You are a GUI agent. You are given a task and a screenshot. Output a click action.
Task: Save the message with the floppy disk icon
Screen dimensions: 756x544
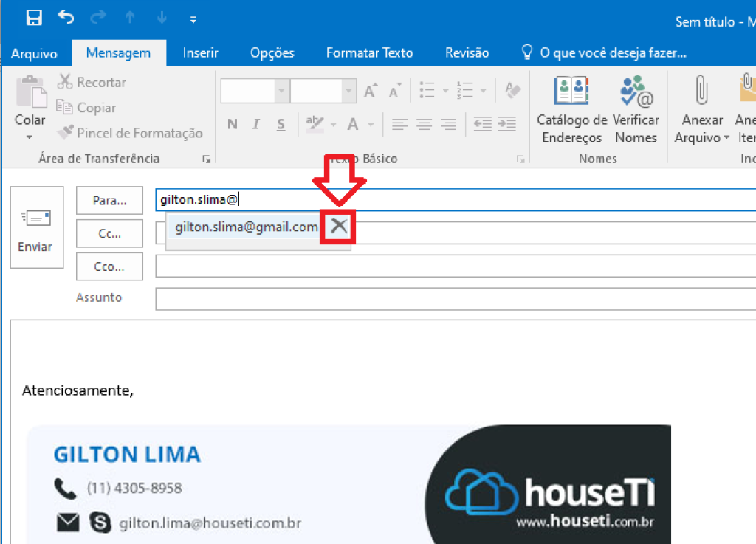[x=34, y=18]
